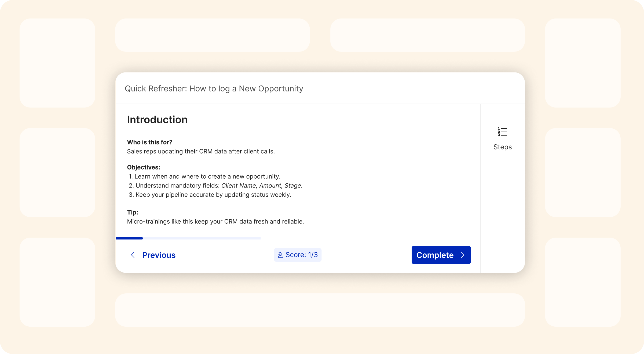Click the Steps label in sidebar

click(x=502, y=147)
